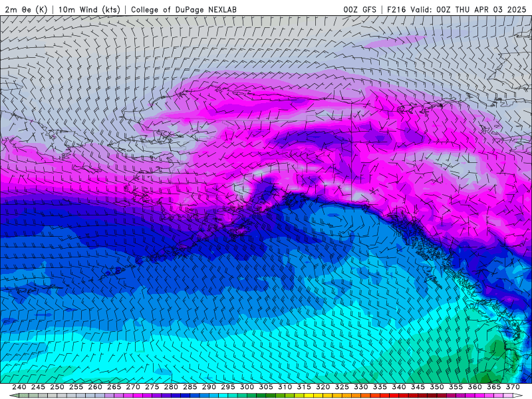Click the 330 legend value
Viewport: 532px width, 399px height.
[x=361, y=387]
